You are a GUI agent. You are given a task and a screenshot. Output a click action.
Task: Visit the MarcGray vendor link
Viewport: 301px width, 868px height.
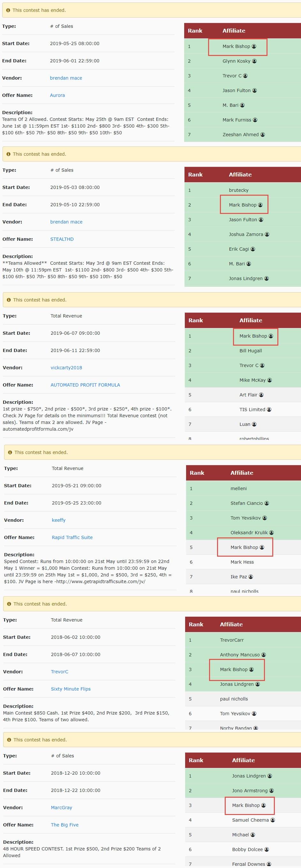pyautogui.click(x=62, y=807)
